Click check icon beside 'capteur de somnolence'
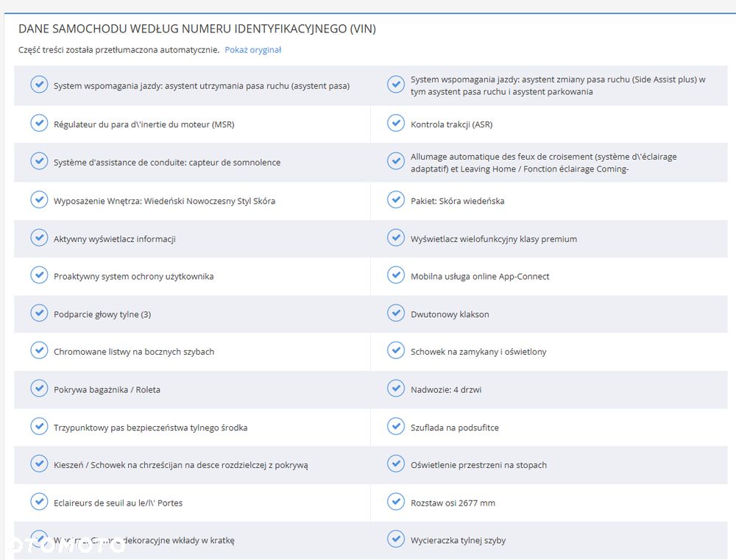 pyautogui.click(x=40, y=161)
